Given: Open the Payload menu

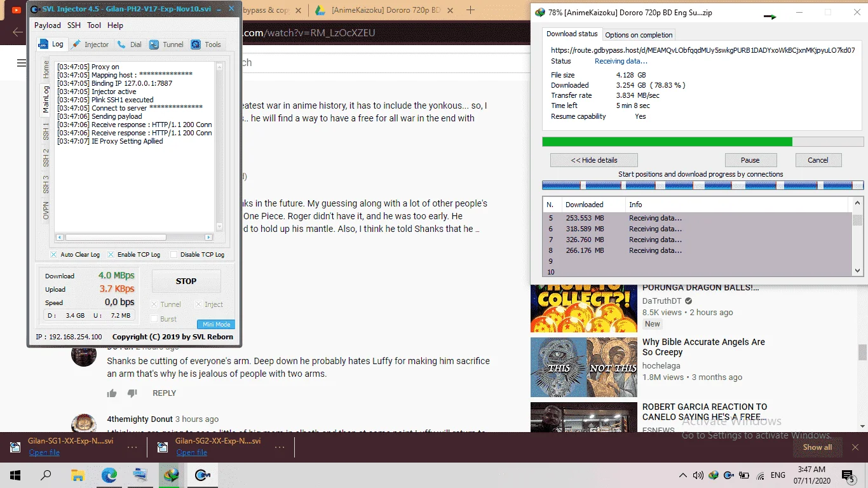Looking at the screenshot, I should point(48,25).
